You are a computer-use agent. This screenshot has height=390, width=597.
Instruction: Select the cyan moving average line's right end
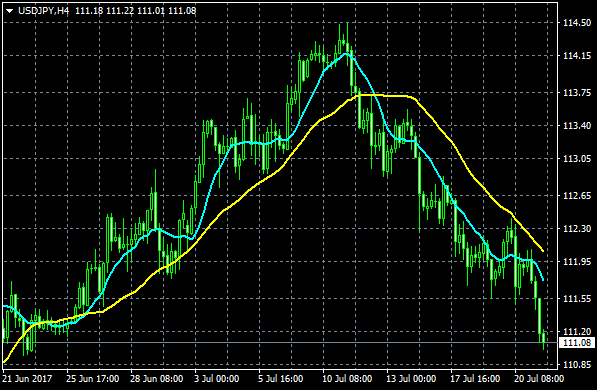tap(543, 279)
